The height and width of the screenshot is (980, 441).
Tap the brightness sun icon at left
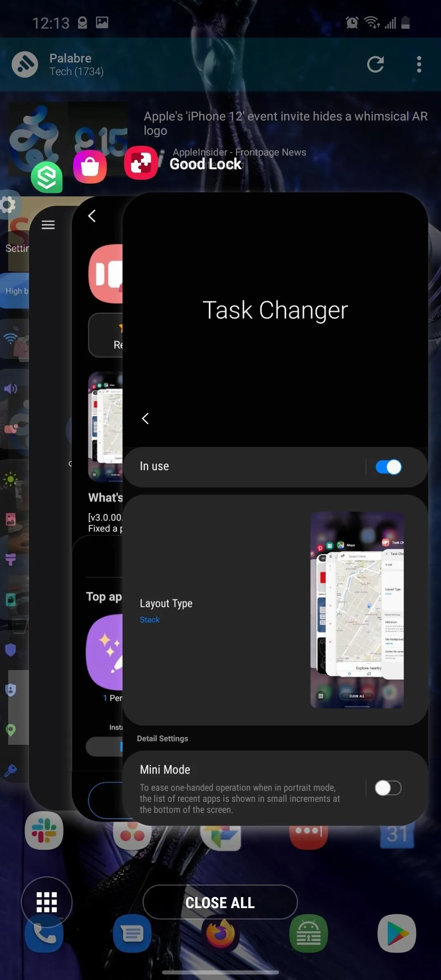tap(11, 479)
